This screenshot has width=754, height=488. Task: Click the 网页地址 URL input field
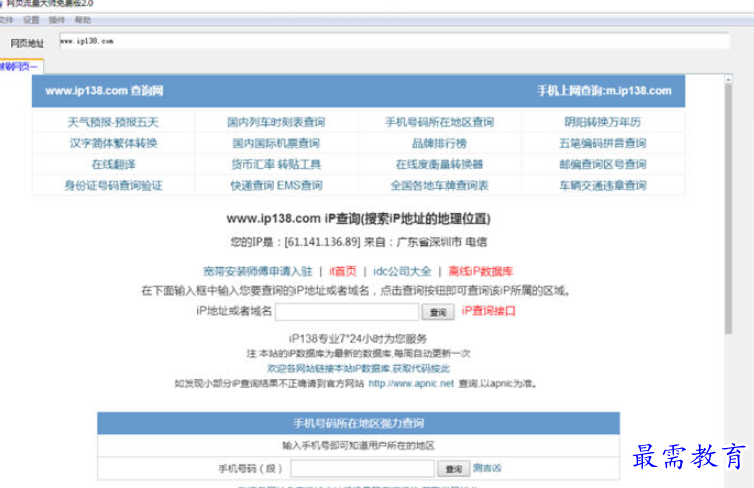click(x=394, y=41)
